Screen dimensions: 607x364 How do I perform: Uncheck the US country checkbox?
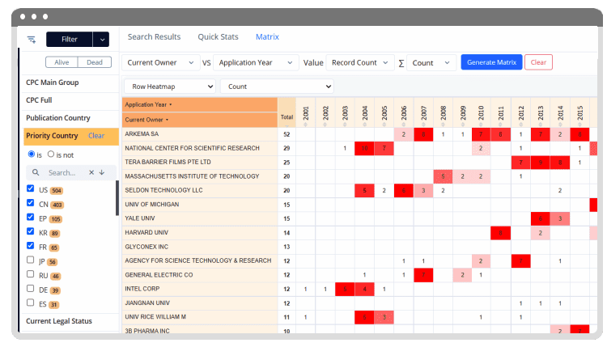pos(31,188)
